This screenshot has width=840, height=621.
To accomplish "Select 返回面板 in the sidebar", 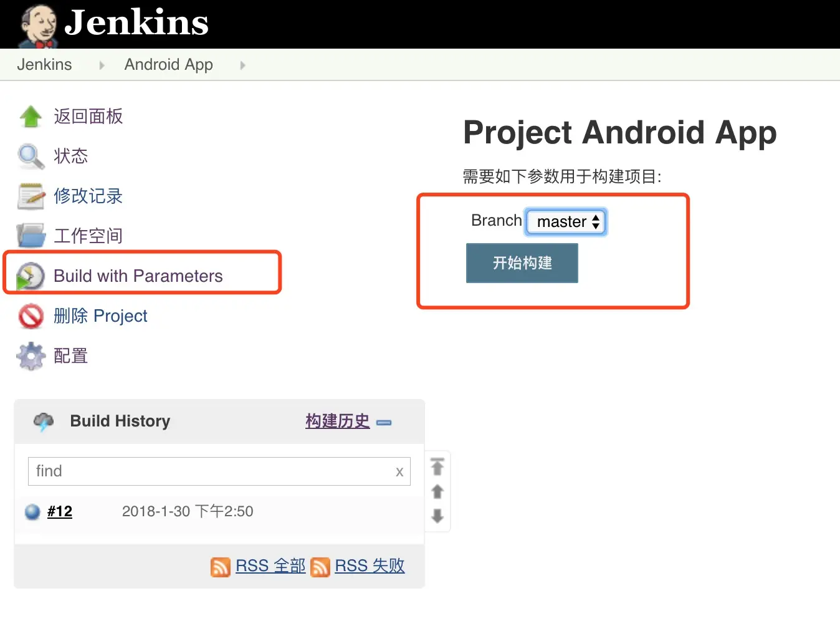I will pyautogui.click(x=88, y=116).
